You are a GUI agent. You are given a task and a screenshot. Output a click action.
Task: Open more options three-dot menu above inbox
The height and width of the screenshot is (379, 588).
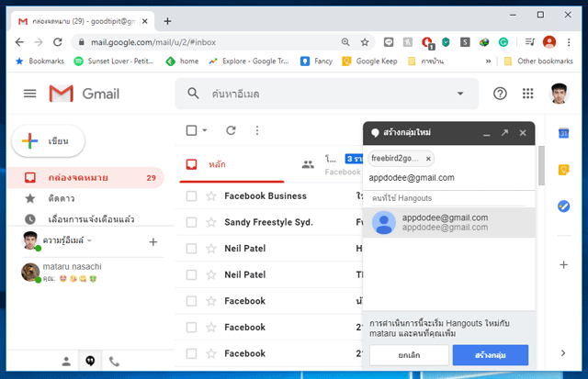point(257,130)
